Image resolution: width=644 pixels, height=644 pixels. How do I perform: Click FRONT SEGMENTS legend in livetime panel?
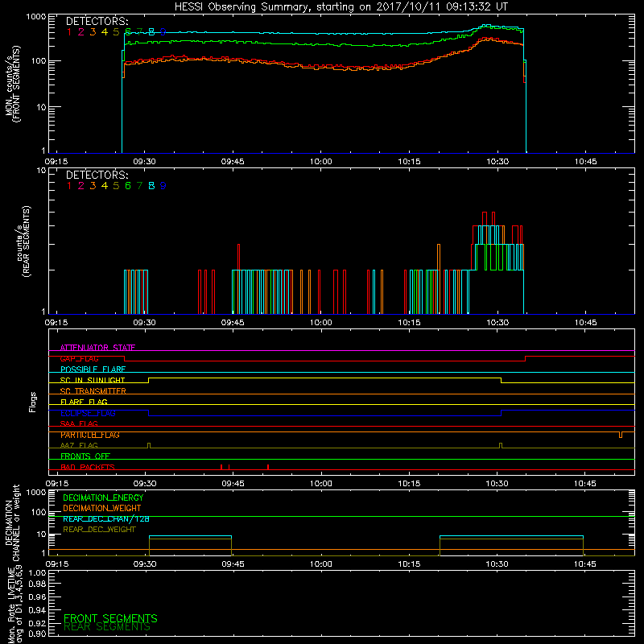(110, 618)
